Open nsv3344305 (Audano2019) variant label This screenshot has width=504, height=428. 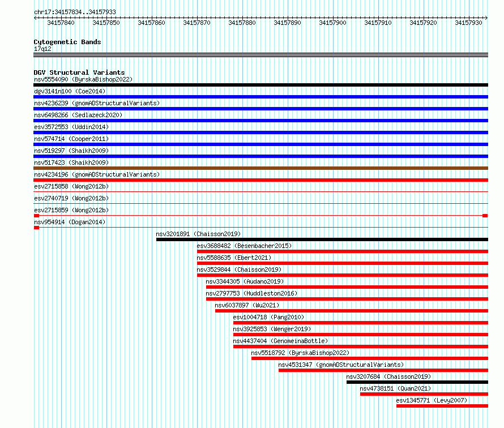(x=245, y=281)
